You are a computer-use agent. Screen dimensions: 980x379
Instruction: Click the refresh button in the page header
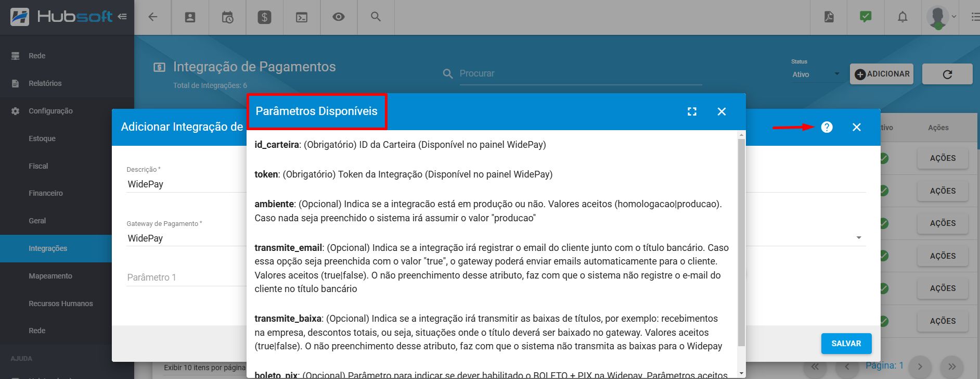click(947, 74)
